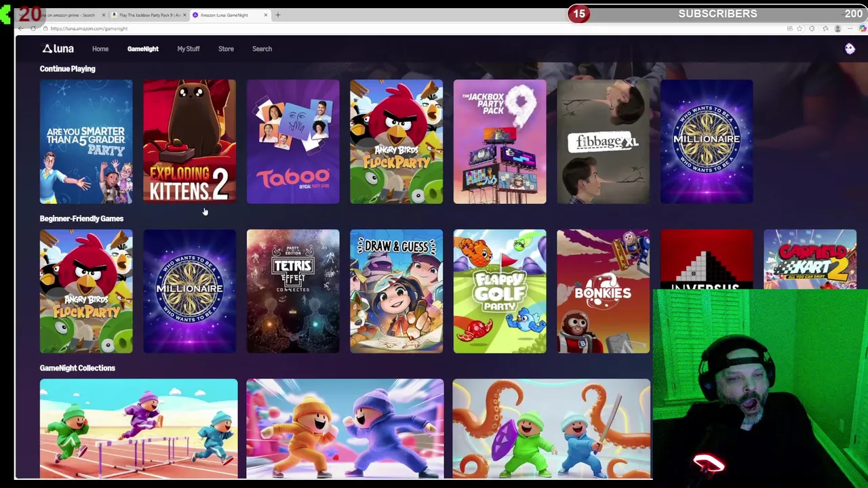Open the Draw & Guess game

click(x=396, y=291)
